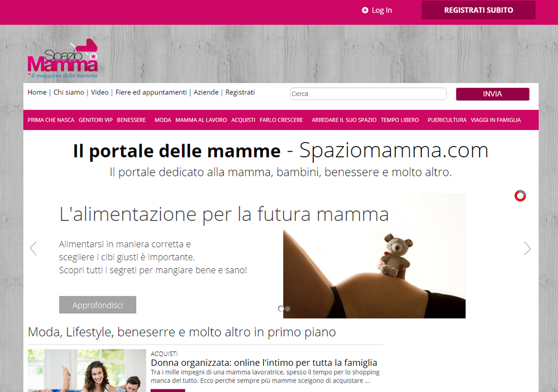558x392 pixels.
Task: Click the REGISTRATI SUBITO button
Action: [x=478, y=10]
